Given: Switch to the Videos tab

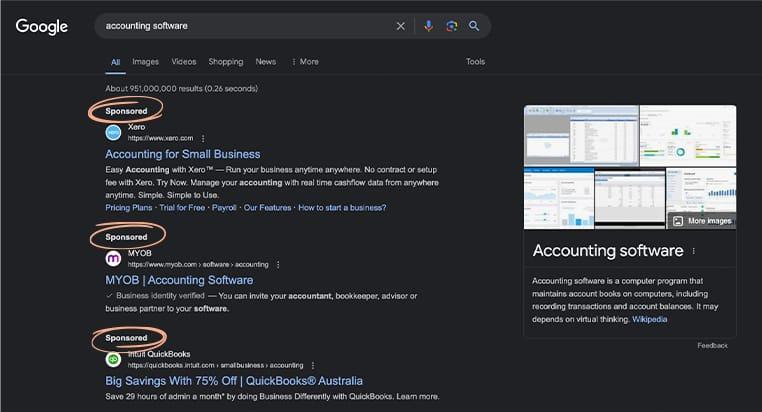Looking at the screenshot, I should pos(184,62).
